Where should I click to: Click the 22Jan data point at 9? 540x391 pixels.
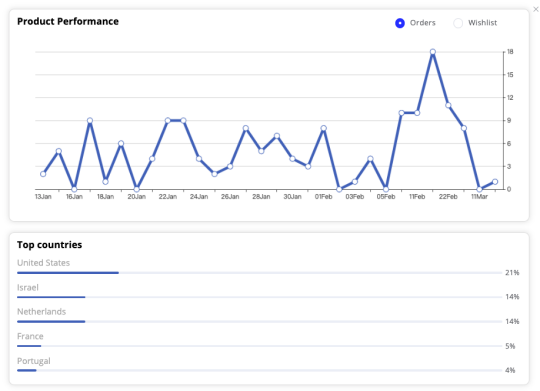pyautogui.click(x=168, y=121)
